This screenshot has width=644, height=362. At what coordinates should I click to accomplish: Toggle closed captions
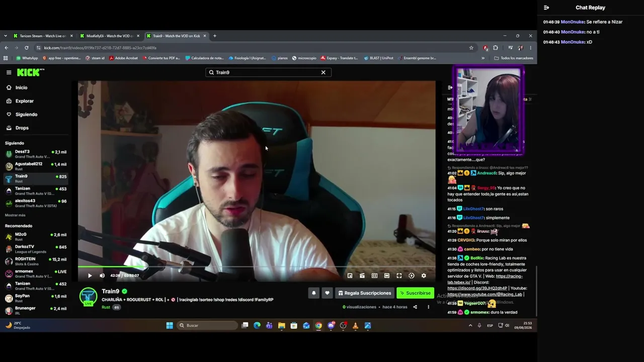[374, 276]
